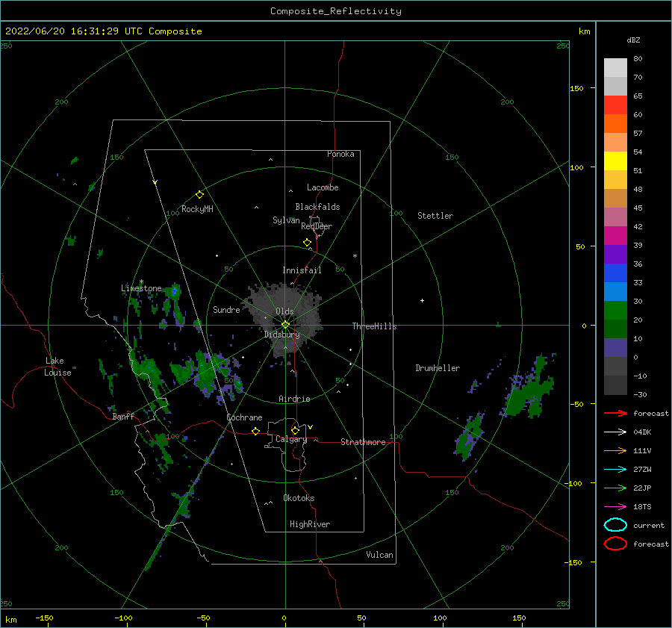Click the red forecast ellipse icon
The width and height of the screenshot is (672, 628).
(x=615, y=544)
